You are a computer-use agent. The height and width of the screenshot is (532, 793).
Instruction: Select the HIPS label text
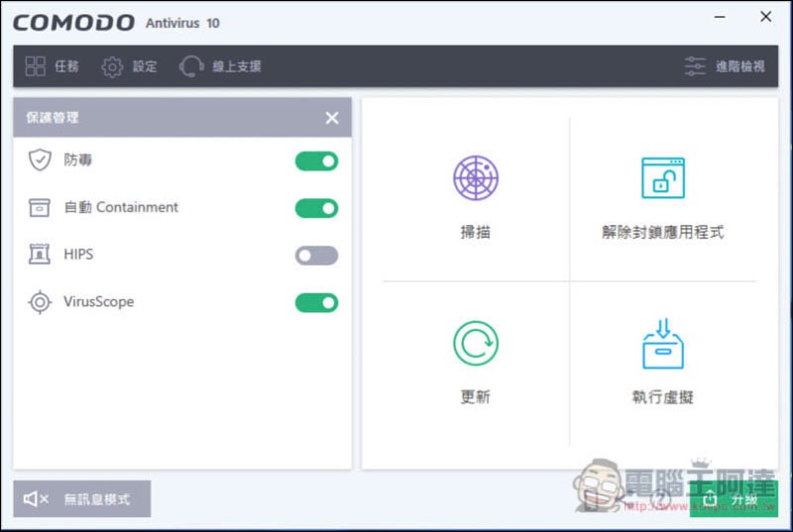click(78, 255)
